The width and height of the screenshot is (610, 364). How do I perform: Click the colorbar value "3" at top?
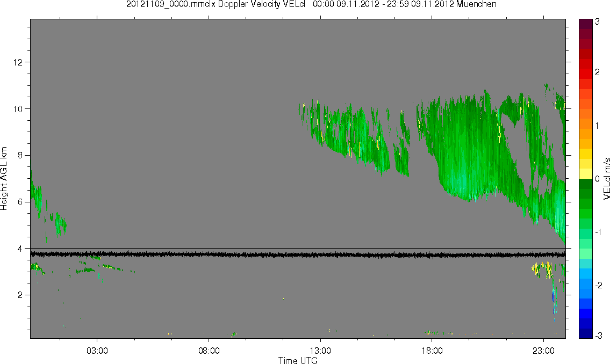[598, 22]
